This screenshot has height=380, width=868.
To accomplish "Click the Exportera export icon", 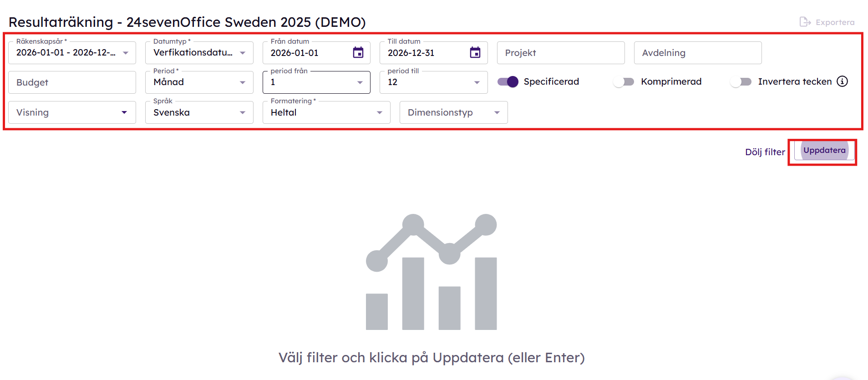I will [x=805, y=22].
